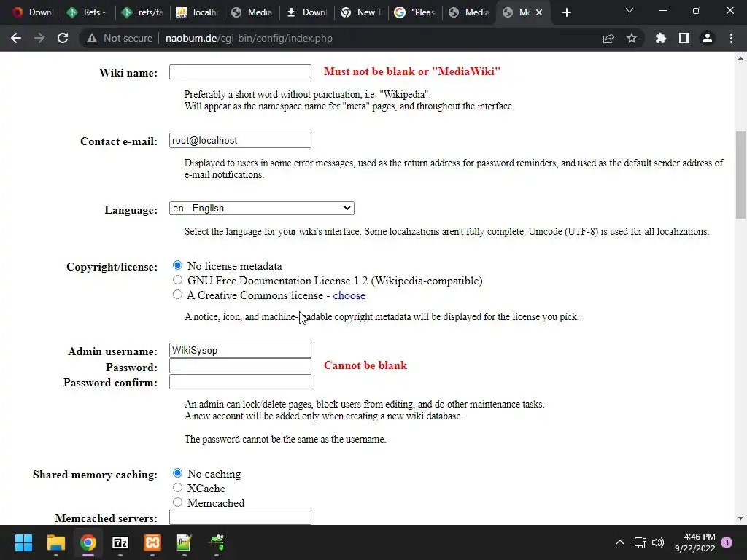Open network status in system tray
The image size is (747, 560).
click(640, 542)
